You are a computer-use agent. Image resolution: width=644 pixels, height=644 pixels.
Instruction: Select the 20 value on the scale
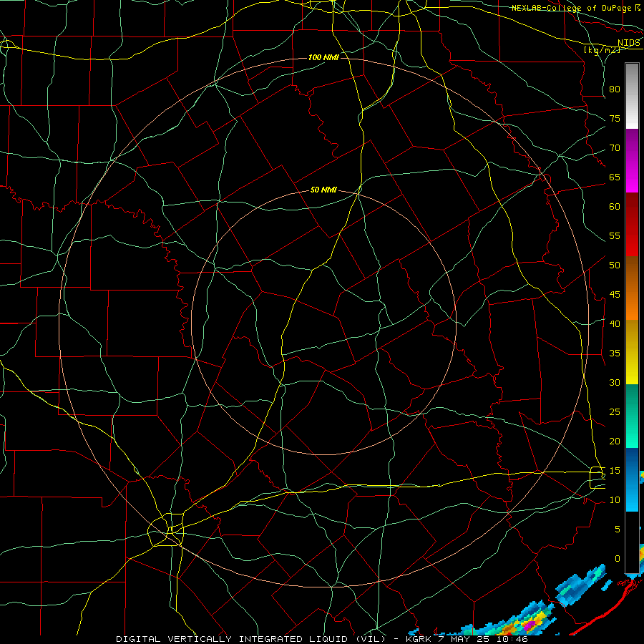(615, 441)
